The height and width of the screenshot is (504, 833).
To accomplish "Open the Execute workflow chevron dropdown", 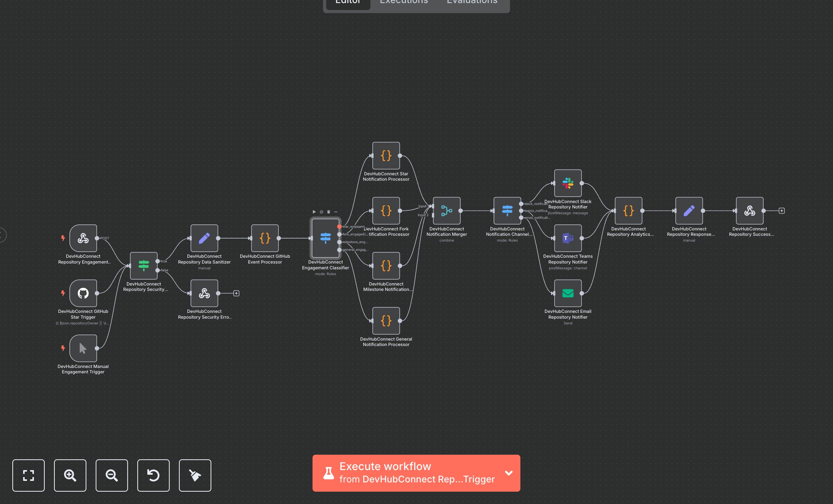I will 508,473.
